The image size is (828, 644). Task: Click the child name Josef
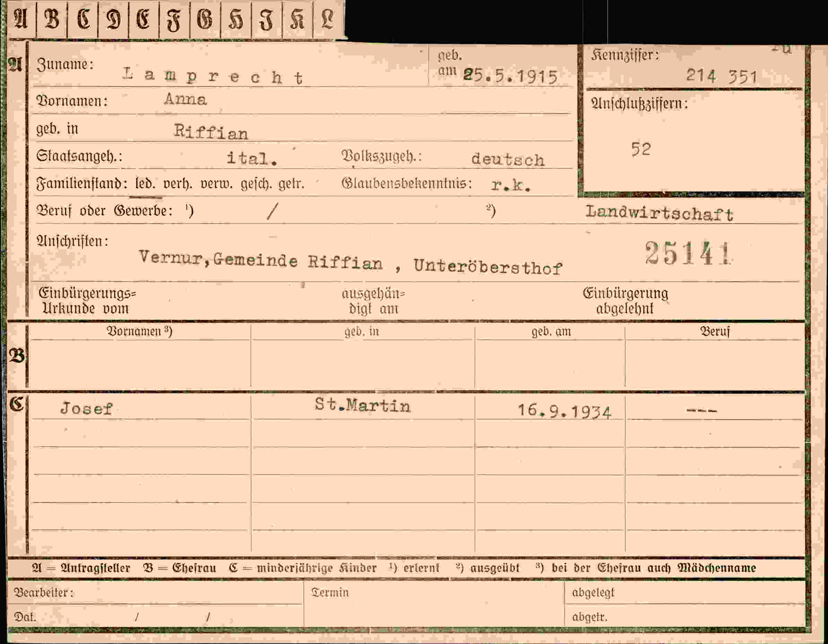pos(87,409)
